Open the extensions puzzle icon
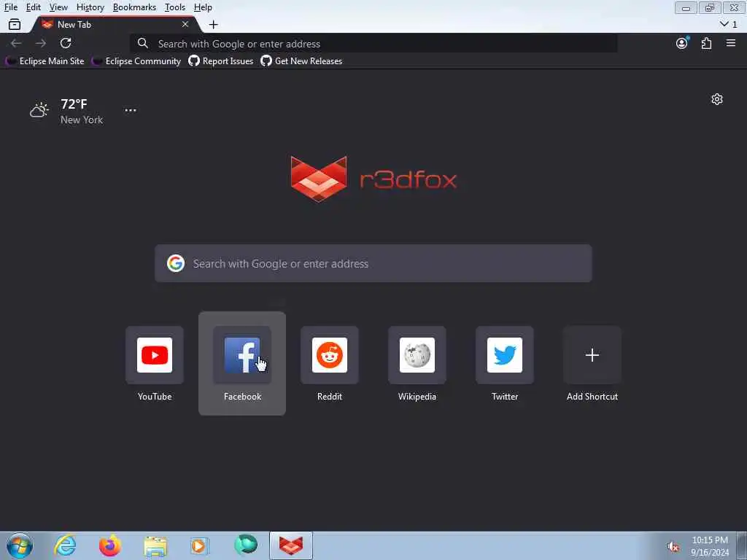 706,43
